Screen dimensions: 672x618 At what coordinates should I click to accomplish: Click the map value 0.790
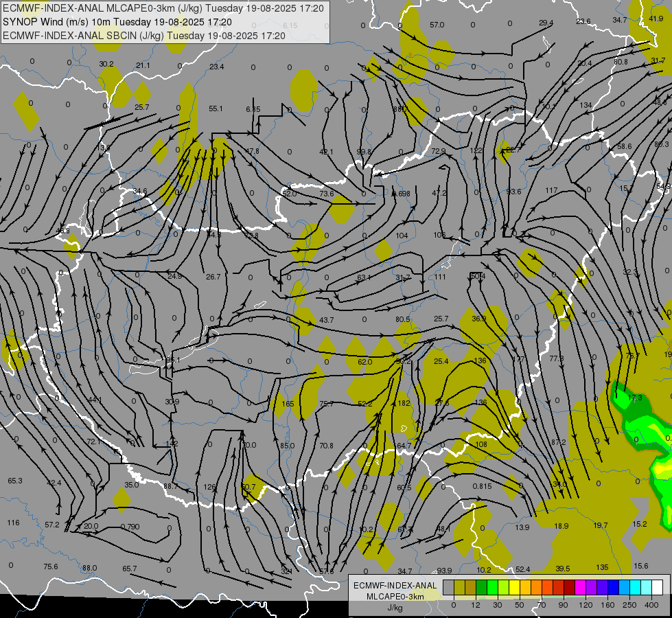point(130,526)
